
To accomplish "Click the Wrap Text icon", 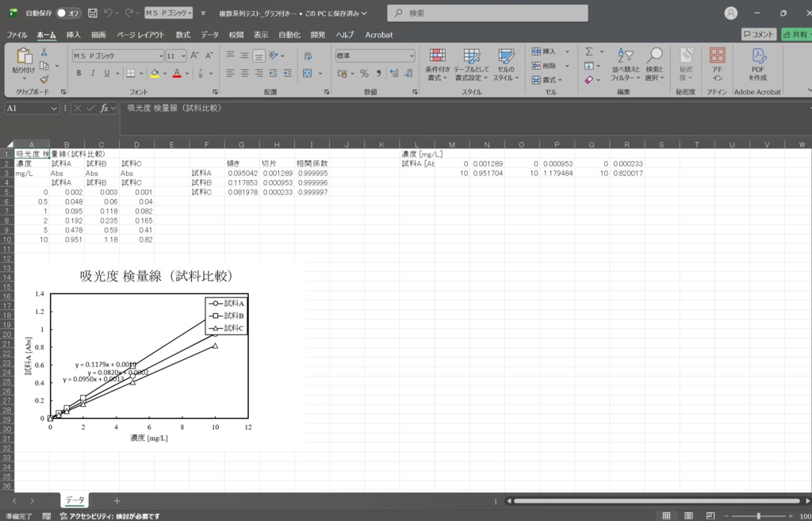I will pos(308,56).
